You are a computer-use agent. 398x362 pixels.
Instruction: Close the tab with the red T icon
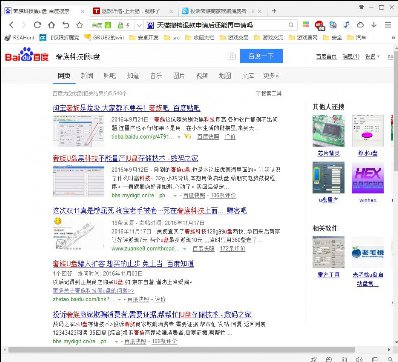point(171,11)
